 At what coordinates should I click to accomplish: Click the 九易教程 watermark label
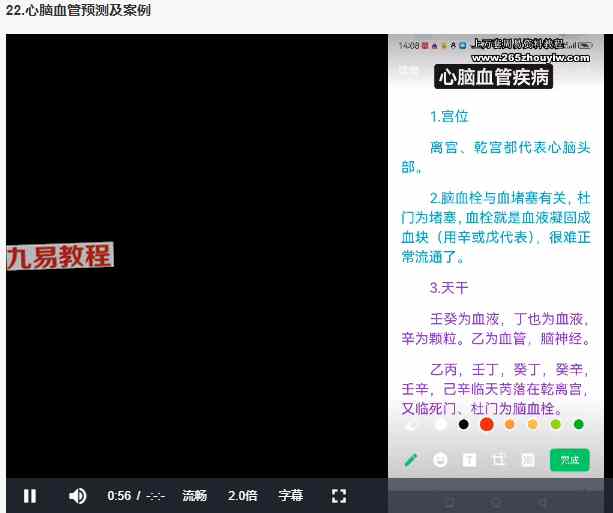coord(59,256)
